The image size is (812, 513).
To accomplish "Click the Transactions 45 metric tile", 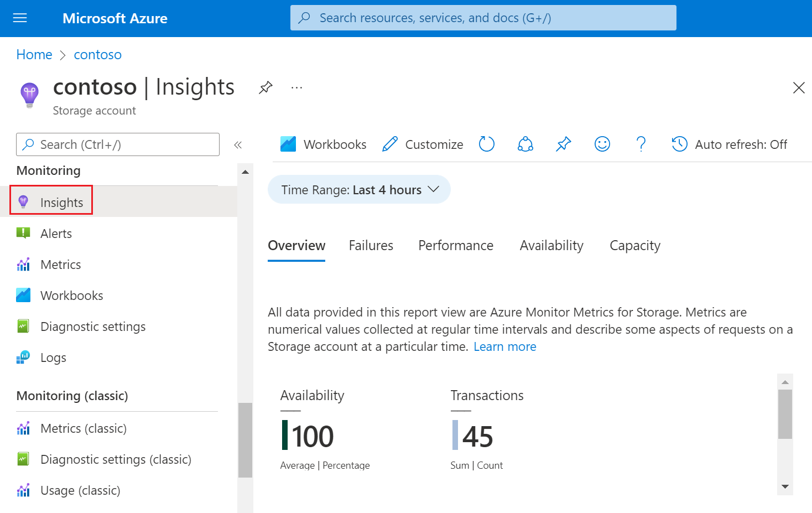I will click(487, 429).
